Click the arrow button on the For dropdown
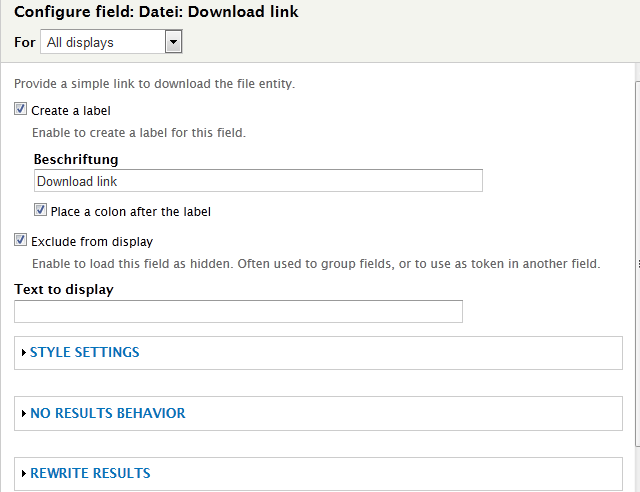The width and height of the screenshot is (640, 492). point(173,43)
